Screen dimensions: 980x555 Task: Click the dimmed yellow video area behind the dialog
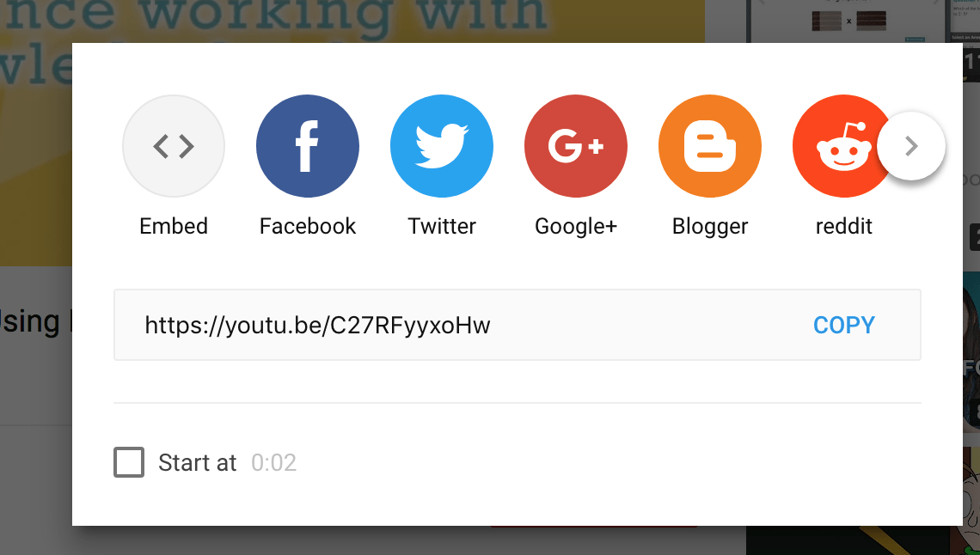pyautogui.click(x=35, y=156)
